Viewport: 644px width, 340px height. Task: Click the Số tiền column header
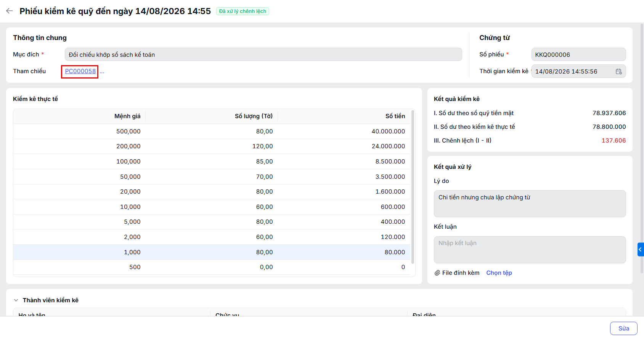tap(395, 116)
